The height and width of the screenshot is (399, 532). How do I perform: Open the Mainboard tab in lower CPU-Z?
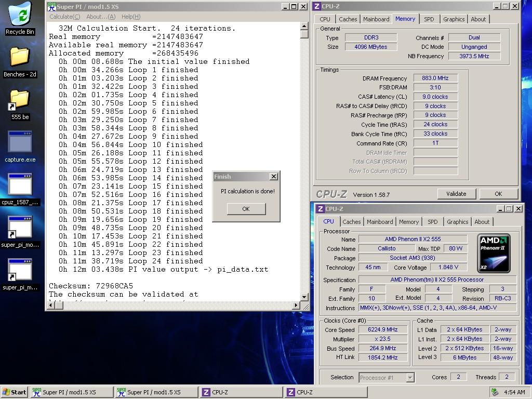[x=380, y=222]
